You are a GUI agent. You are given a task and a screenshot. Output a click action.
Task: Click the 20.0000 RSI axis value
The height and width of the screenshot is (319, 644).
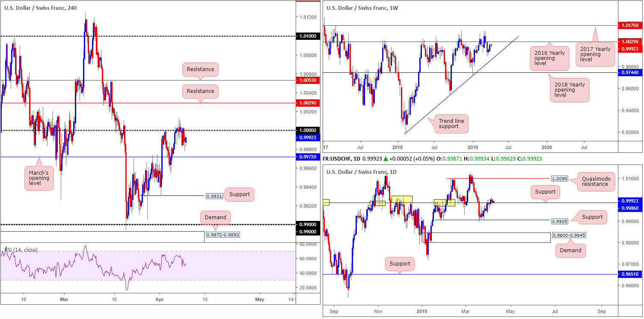(308, 288)
